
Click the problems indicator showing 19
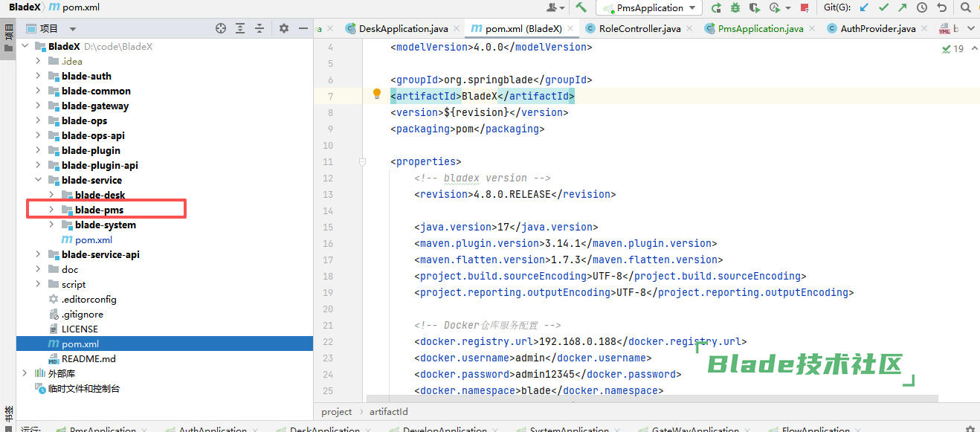point(952,48)
